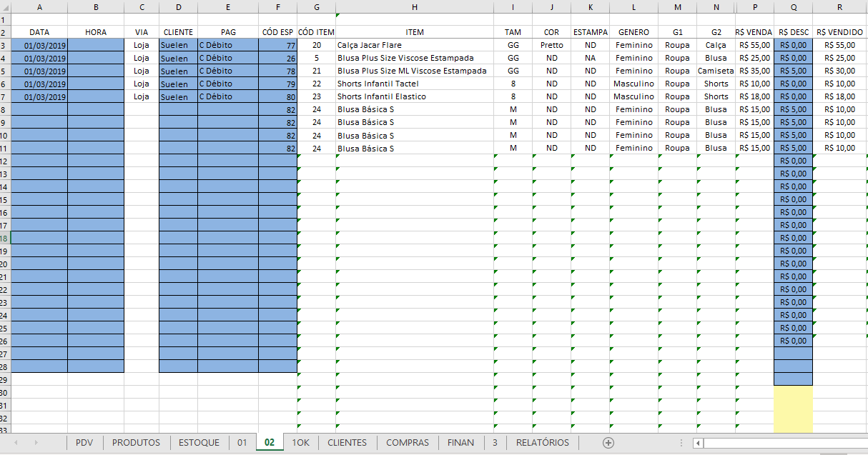This screenshot has width=868, height=455.
Task: Click the CÓD ESP header cell
Action: tap(277, 32)
